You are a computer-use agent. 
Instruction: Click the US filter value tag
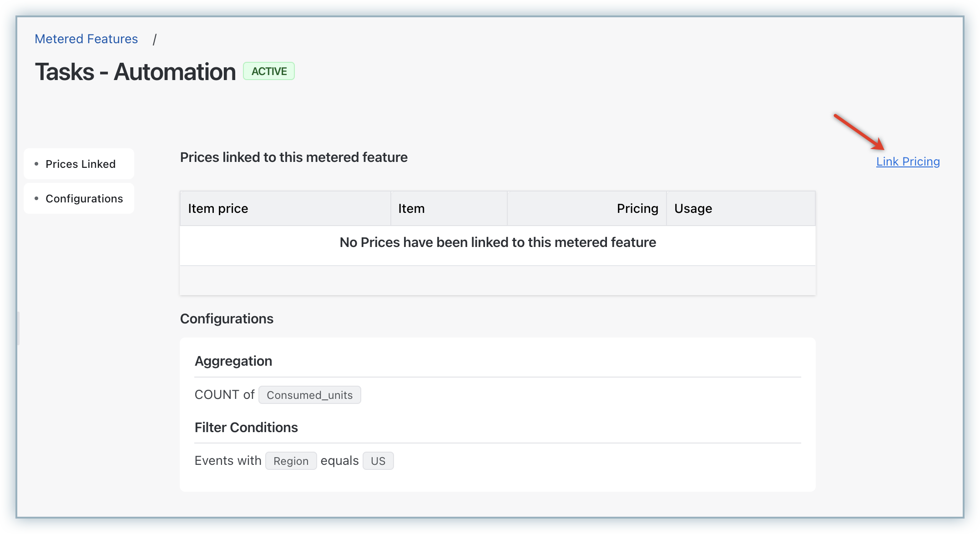[x=378, y=461]
